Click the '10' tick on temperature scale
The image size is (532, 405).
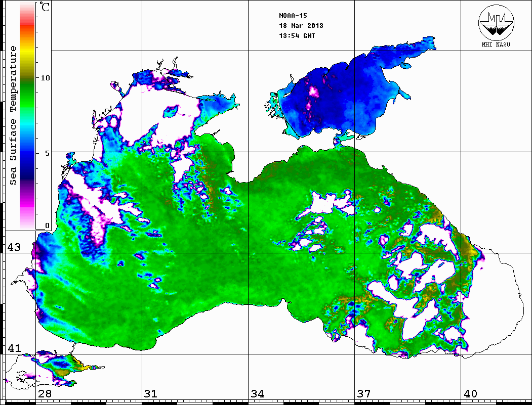point(45,78)
